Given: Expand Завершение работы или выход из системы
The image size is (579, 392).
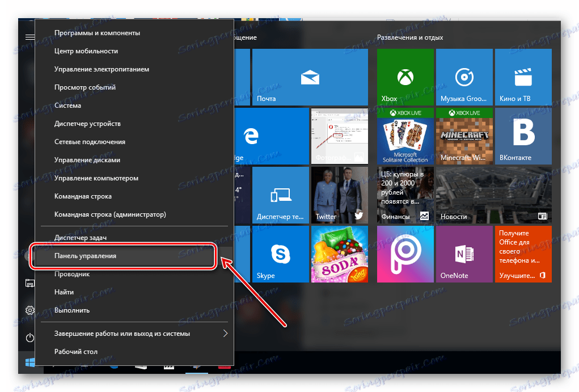Looking at the screenshot, I should (134, 333).
